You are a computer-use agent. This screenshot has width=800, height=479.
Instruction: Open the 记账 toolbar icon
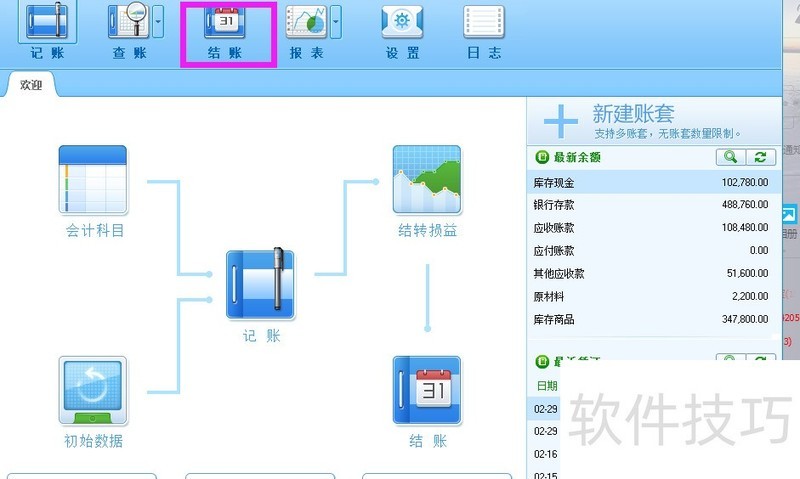coord(47,21)
